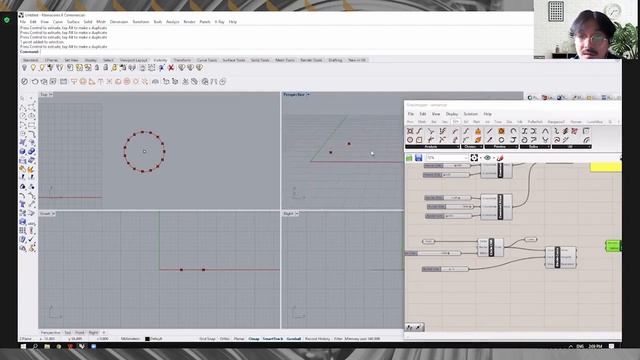Click green diagonal icon in Division panel top row

(x=466, y=131)
